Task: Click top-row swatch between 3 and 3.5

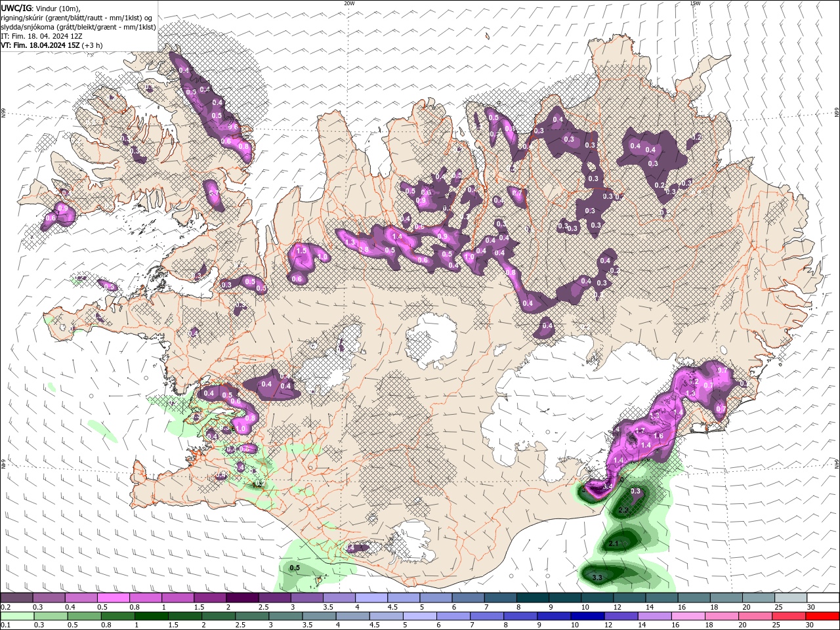Action: pos(306,598)
